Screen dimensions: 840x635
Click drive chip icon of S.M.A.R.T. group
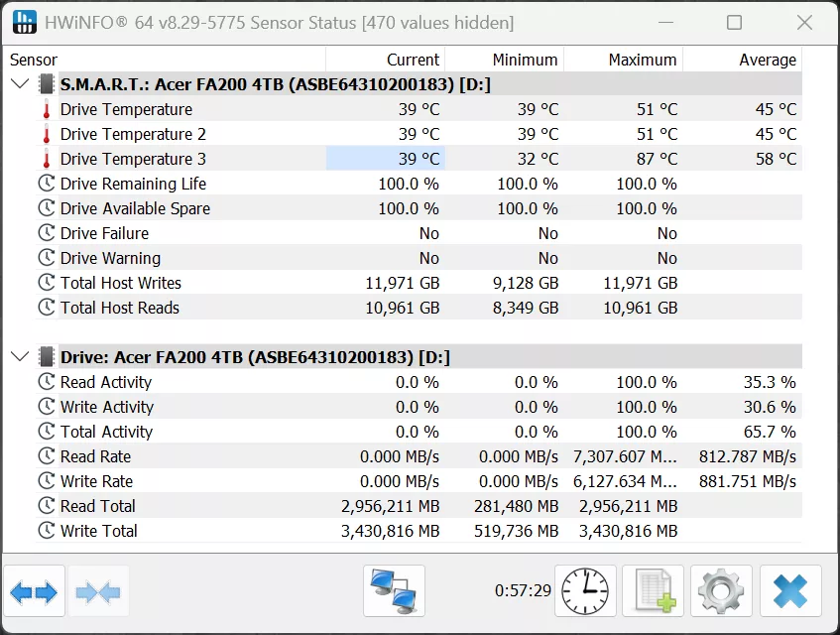(x=47, y=84)
